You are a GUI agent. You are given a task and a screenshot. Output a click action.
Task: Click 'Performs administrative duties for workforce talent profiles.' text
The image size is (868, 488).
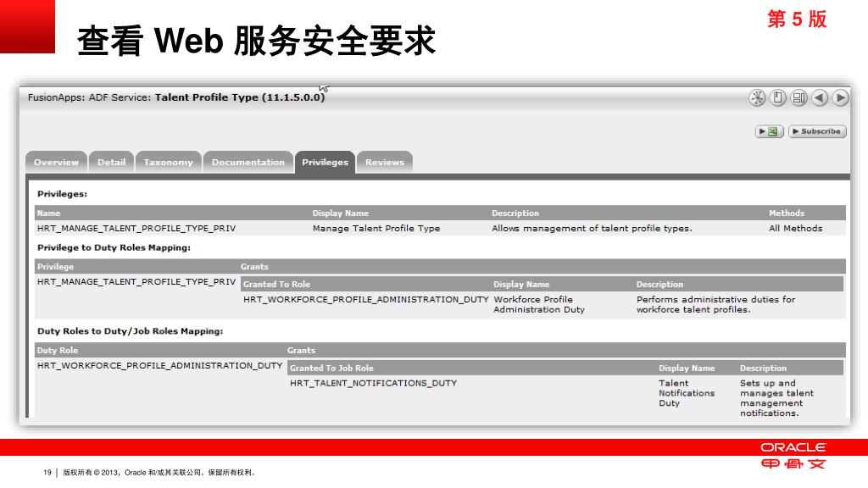[715, 304]
